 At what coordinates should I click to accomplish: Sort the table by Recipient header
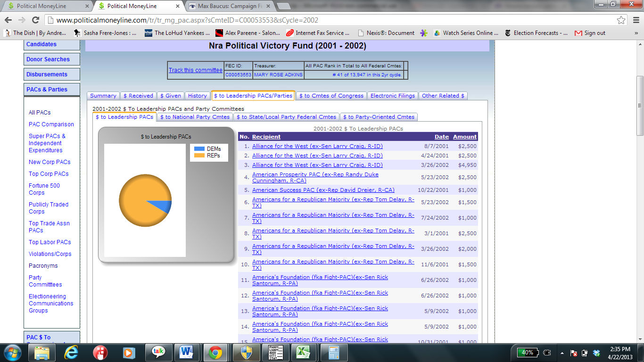point(266,137)
